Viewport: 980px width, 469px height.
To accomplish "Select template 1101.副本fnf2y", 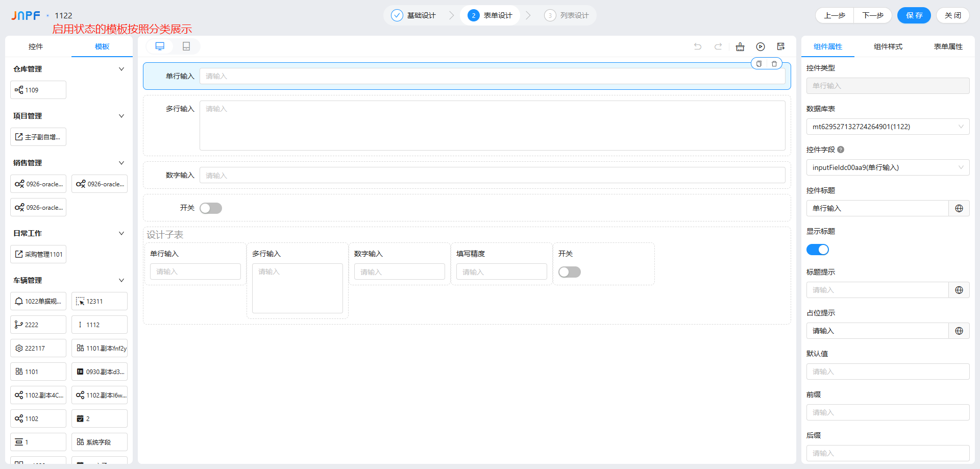I will tap(100, 348).
